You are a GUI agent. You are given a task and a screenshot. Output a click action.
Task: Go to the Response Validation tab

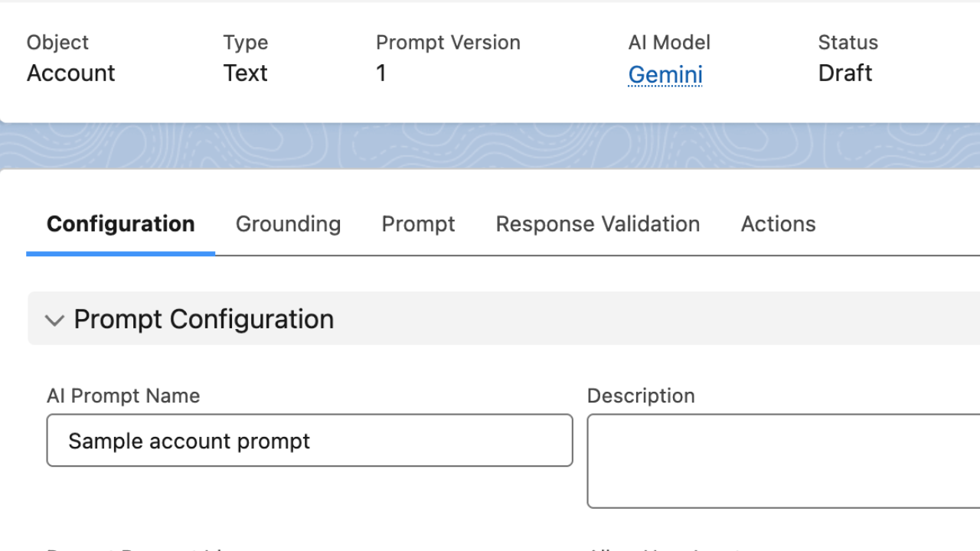[597, 224]
